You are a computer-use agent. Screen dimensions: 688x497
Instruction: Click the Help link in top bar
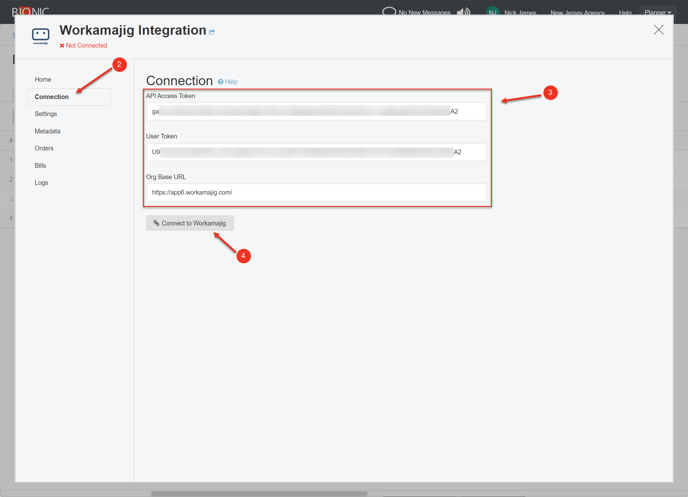pyautogui.click(x=625, y=12)
